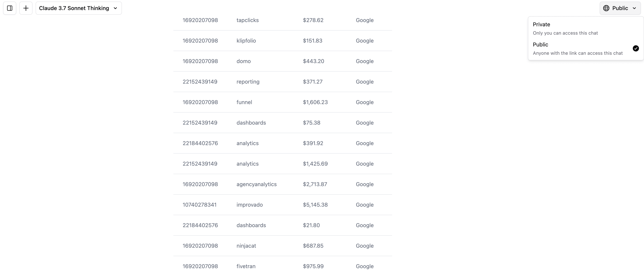Click the $5,145.38 cost cell
Viewport: 644px width, 279px height.
[x=315, y=205]
